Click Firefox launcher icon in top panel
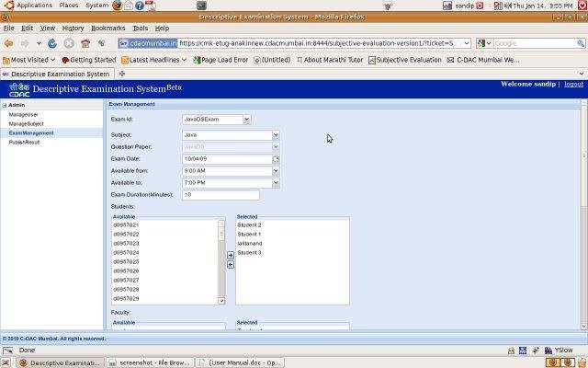Image resolution: width=588 pixels, height=368 pixels. click(x=117, y=6)
